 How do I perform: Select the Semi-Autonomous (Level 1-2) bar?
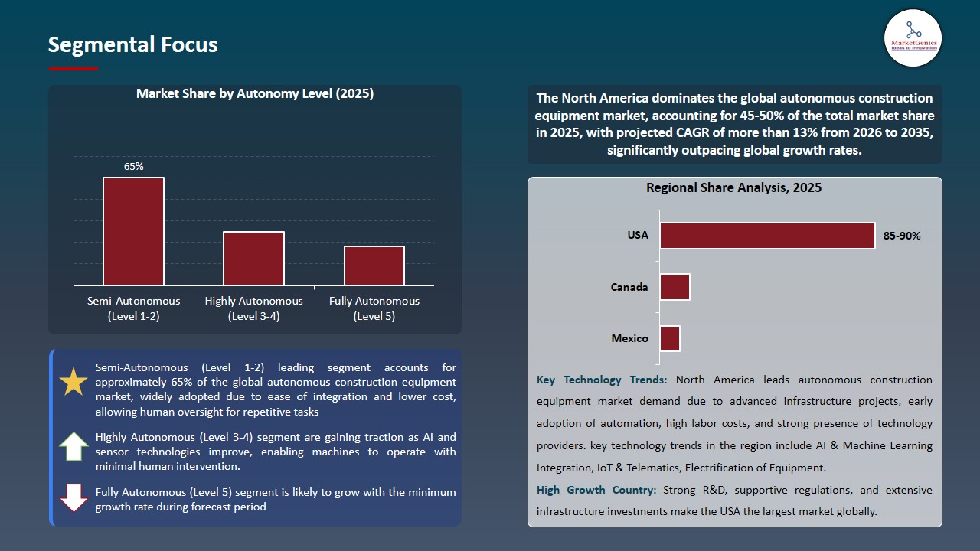[x=133, y=230]
